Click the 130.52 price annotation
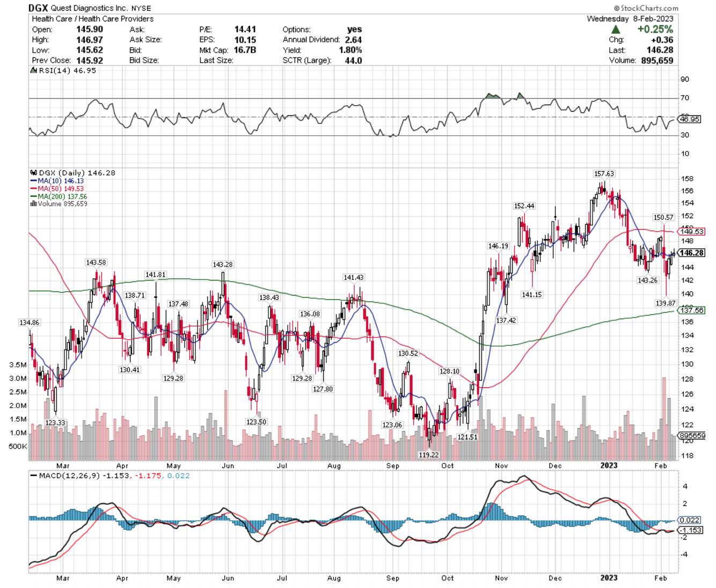 pyautogui.click(x=407, y=354)
